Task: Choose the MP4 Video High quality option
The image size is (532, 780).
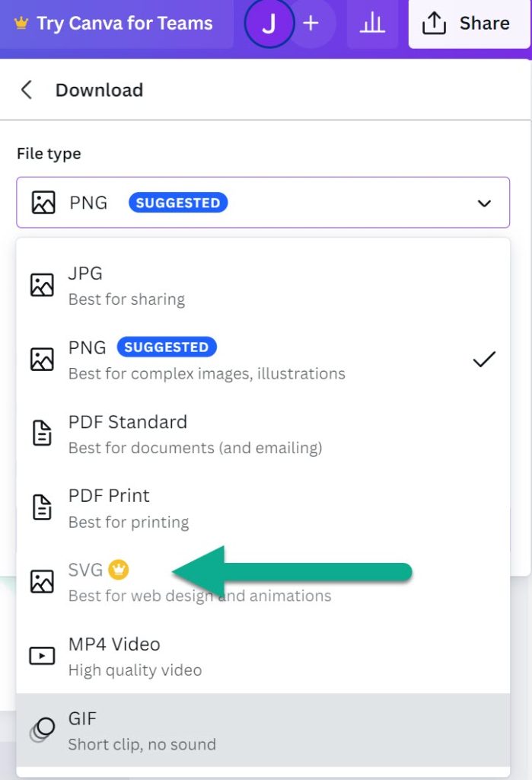Action: [263, 656]
